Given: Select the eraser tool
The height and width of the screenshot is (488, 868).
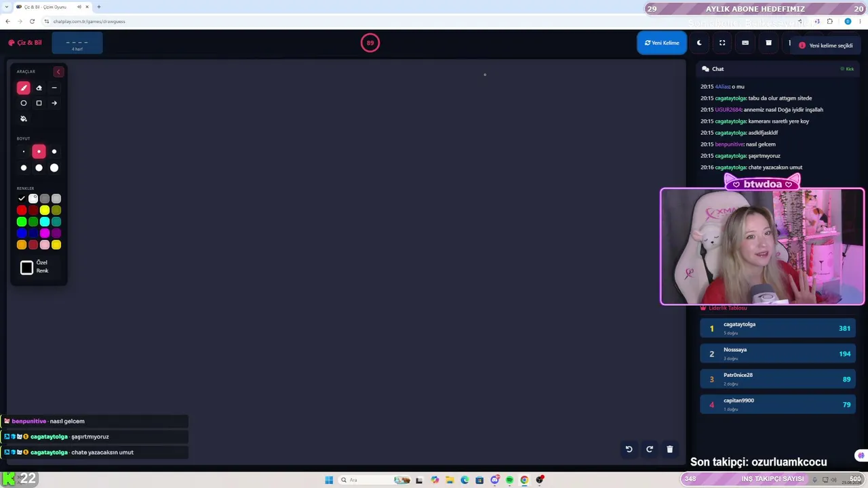Looking at the screenshot, I should 39,87.
